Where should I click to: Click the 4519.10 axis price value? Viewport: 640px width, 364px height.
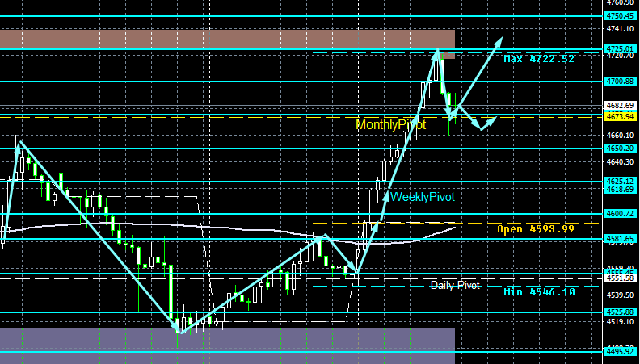click(x=620, y=321)
